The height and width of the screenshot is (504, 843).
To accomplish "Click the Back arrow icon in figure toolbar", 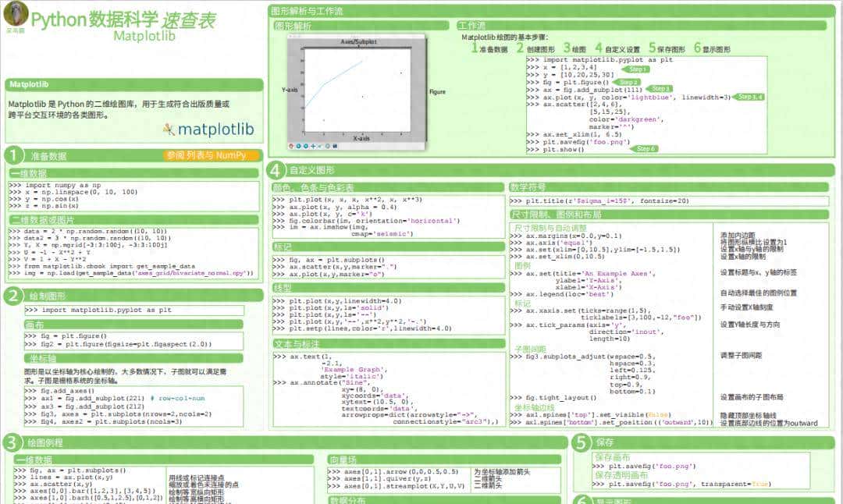I will (x=298, y=146).
